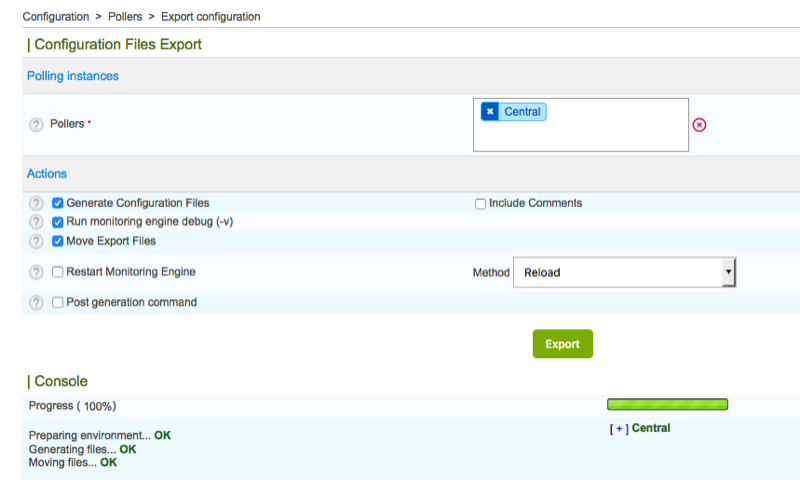
Task: Uncheck Generate Configuration Files
Action: [58, 203]
